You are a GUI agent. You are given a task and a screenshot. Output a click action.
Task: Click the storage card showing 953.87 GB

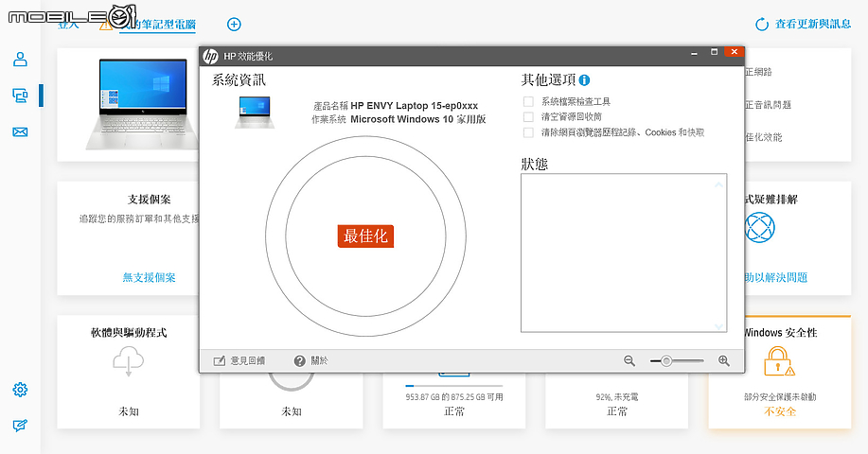(x=454, y=401)
